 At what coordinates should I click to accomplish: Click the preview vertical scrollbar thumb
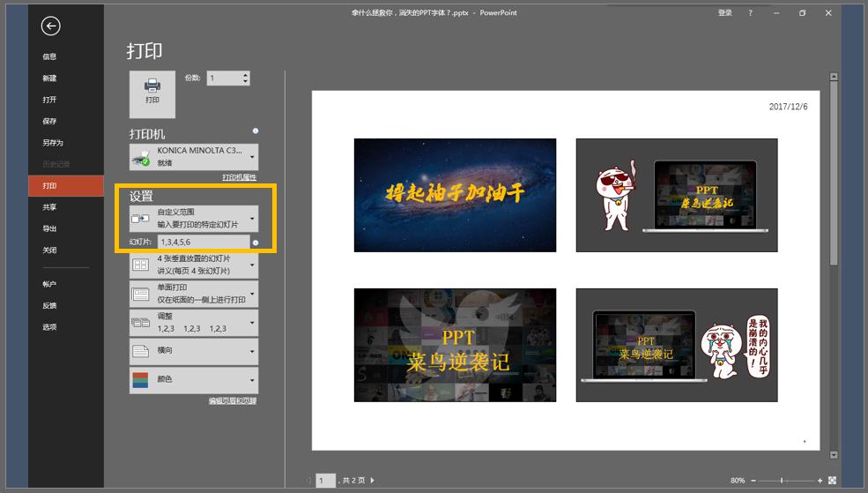(834, 173)
